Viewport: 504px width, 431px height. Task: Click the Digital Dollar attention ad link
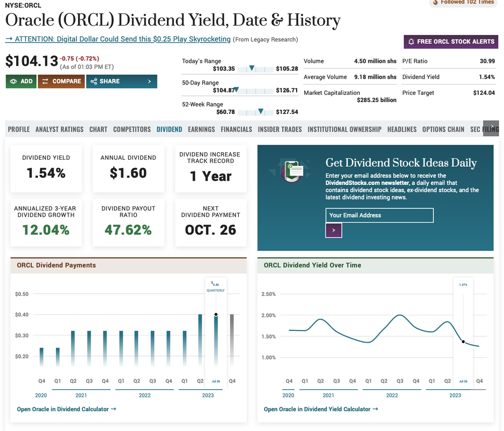pos(118,39)
